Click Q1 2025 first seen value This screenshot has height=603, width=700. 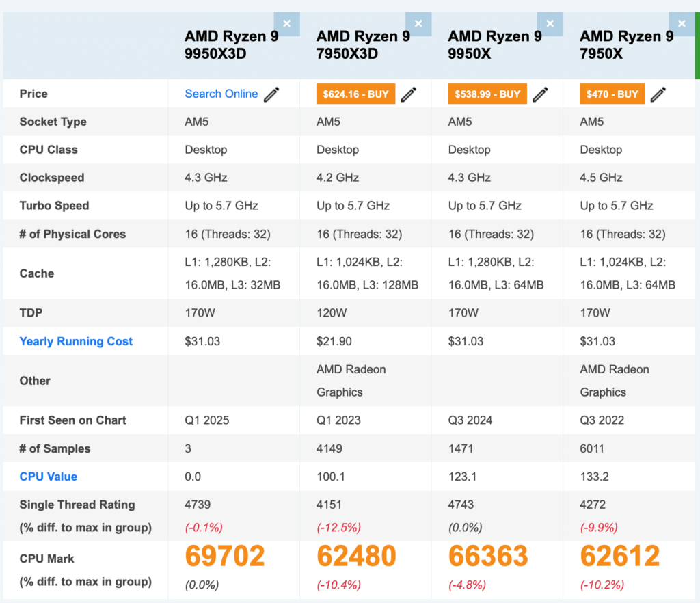tap(206, 420)
